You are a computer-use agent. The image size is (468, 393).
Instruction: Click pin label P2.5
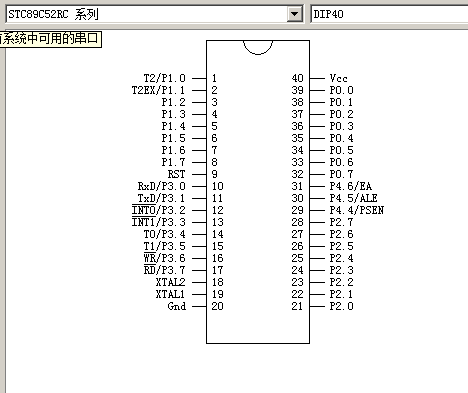[x=341, y=246]
